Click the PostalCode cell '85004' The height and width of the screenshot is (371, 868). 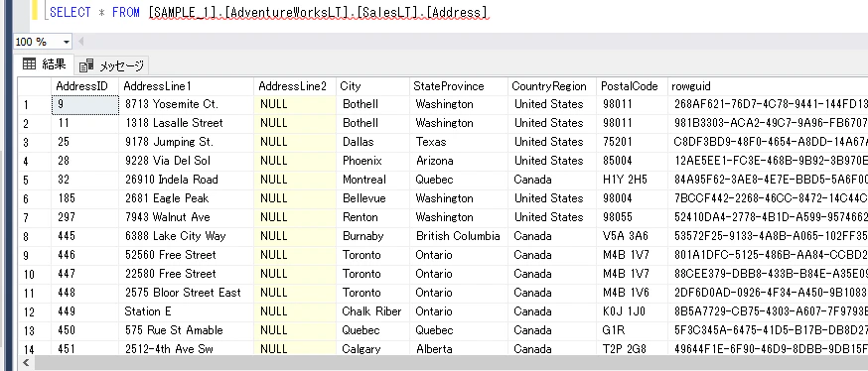633,161
